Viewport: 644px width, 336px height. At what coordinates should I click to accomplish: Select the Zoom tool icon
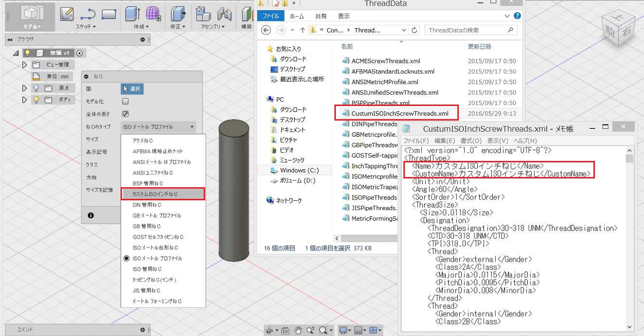311,330
